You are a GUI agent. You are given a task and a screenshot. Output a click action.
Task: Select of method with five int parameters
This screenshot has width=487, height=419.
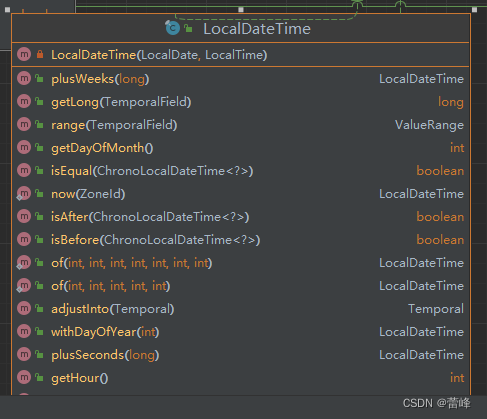(x=111, y=286)
